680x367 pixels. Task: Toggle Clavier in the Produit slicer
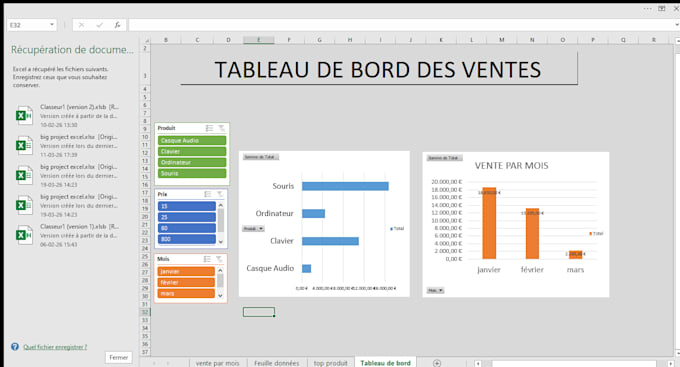tap(192, 151)
